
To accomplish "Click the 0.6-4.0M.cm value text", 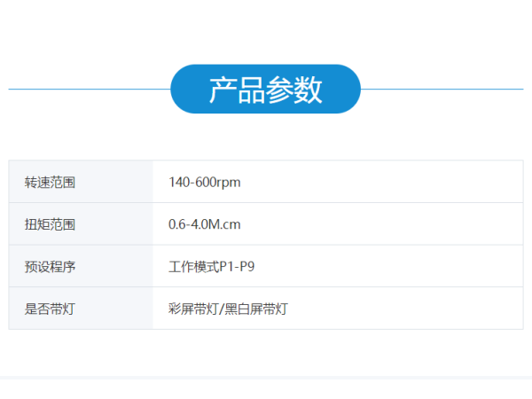I will (x=204, y=224).
